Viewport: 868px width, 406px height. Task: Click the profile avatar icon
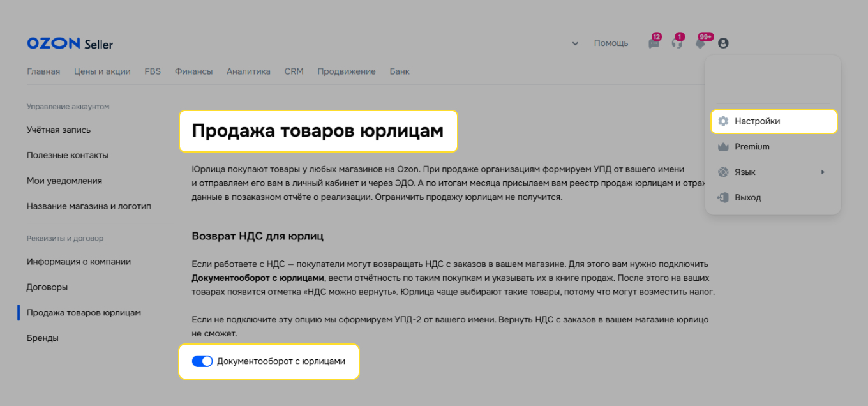723,43
